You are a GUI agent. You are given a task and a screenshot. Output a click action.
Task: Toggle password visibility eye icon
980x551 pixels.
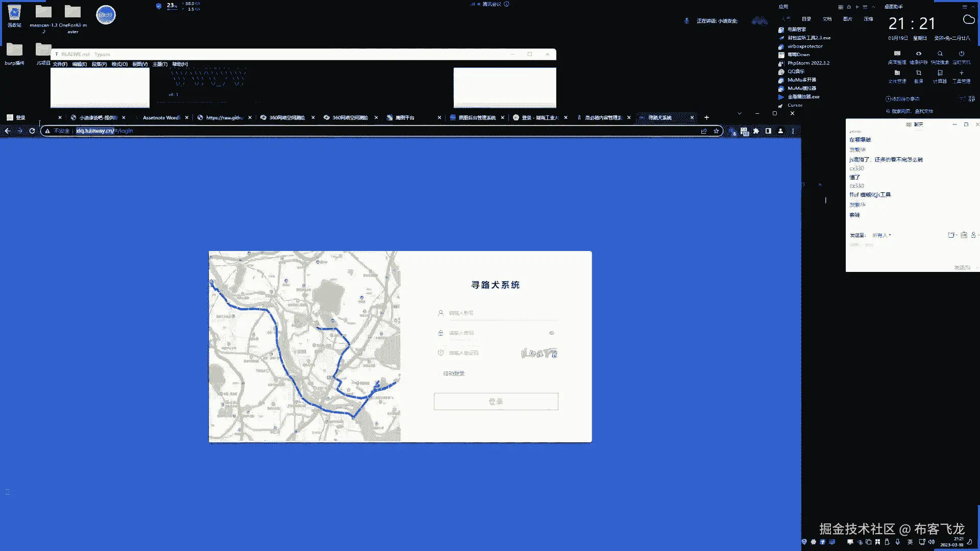coord(551,333)
